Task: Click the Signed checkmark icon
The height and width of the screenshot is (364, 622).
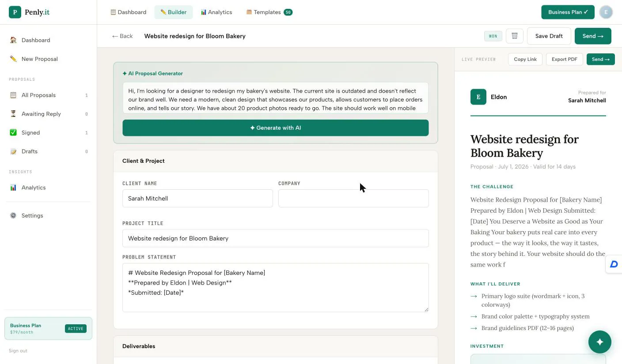Action: [x=13, y=132]
